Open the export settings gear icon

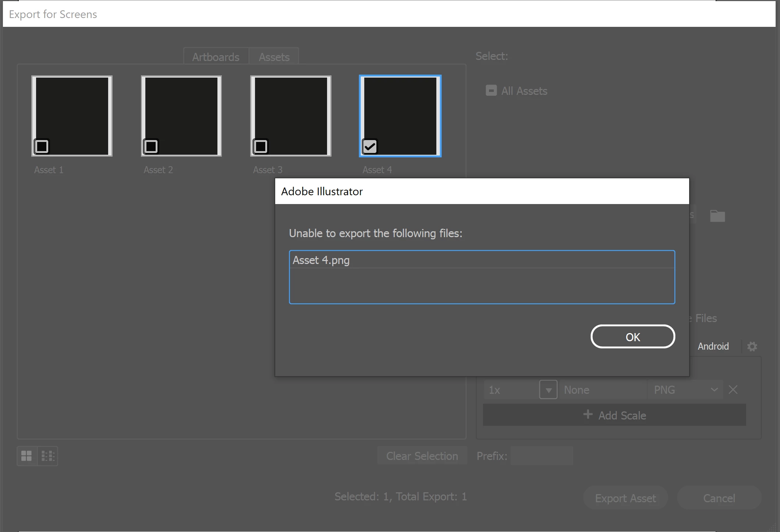(x=752, y=346)
